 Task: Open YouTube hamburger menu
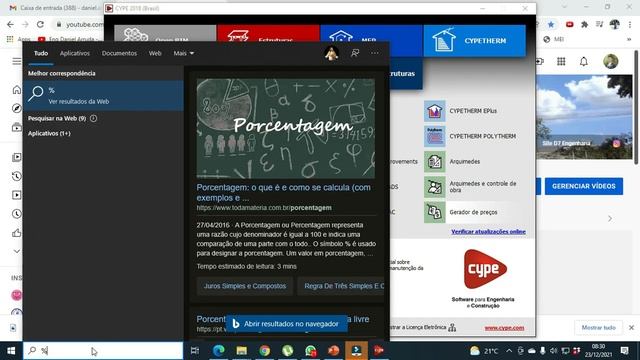(x=16, y=62)
